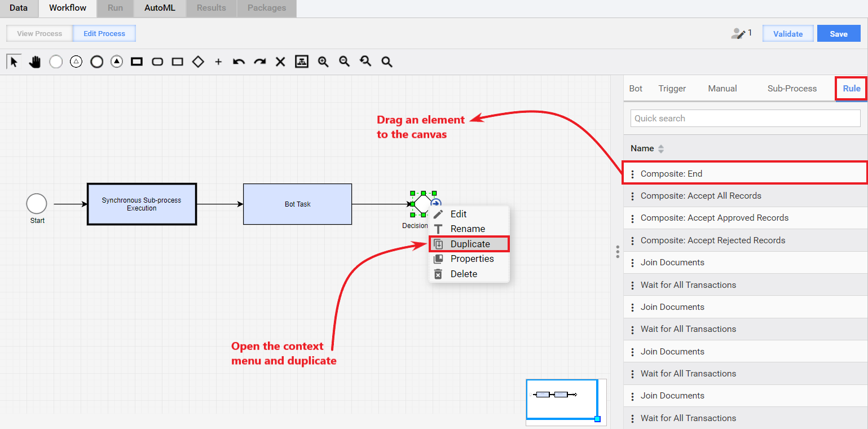This screenshot has width=868, height=429.
Task: Choose Properties from the context menu
Action: click(x=469, y=259)
